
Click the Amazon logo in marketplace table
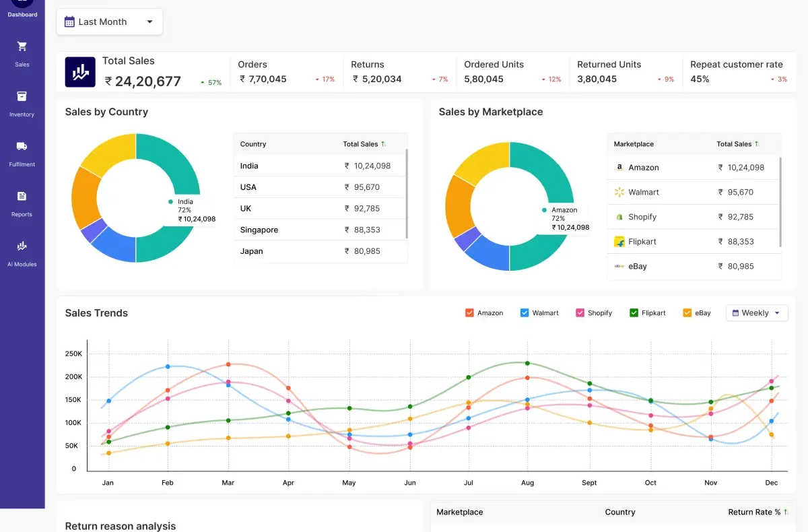coord(619,167)
